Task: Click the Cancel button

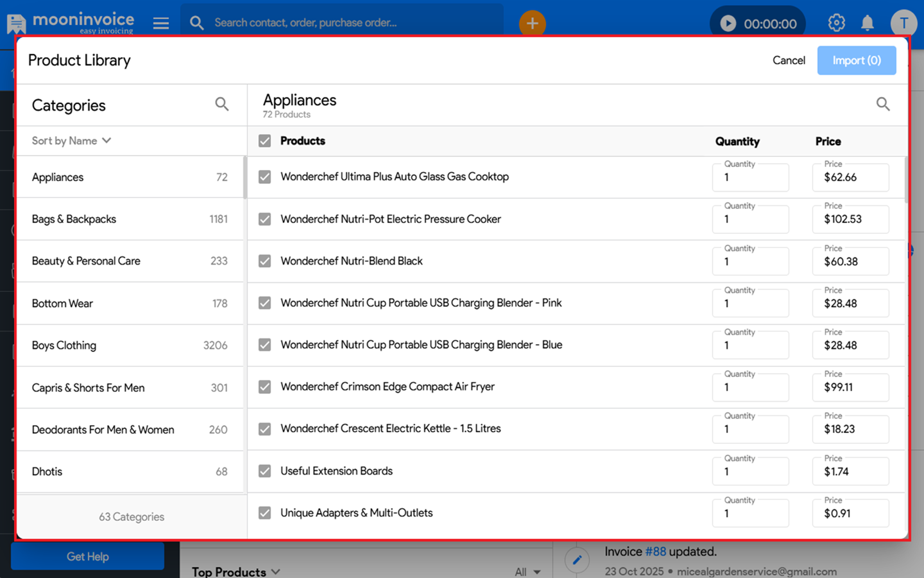Action: (x=789, y=60)
